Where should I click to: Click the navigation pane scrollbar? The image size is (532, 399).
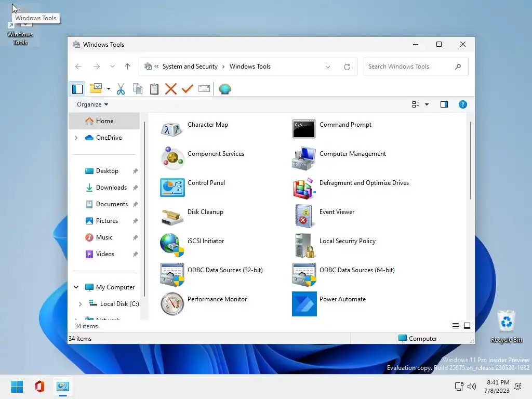pyautogui.click(x=144, y=209)
